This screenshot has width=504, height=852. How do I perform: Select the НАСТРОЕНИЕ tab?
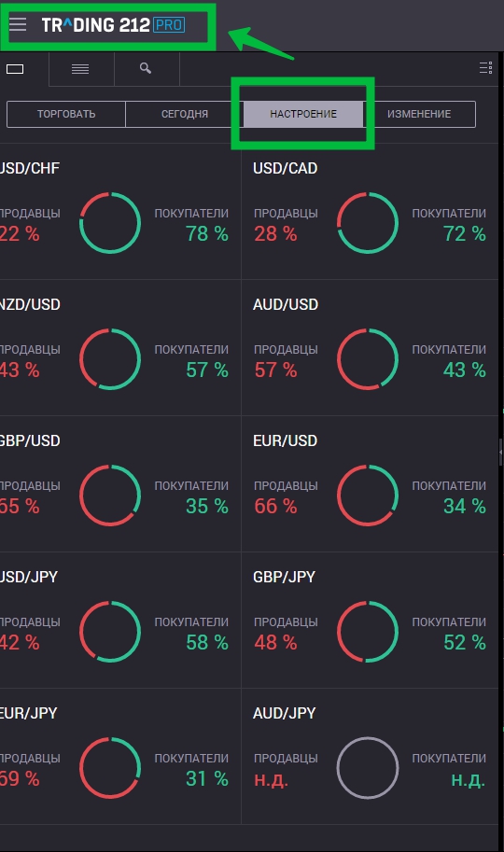coord(303,114)
